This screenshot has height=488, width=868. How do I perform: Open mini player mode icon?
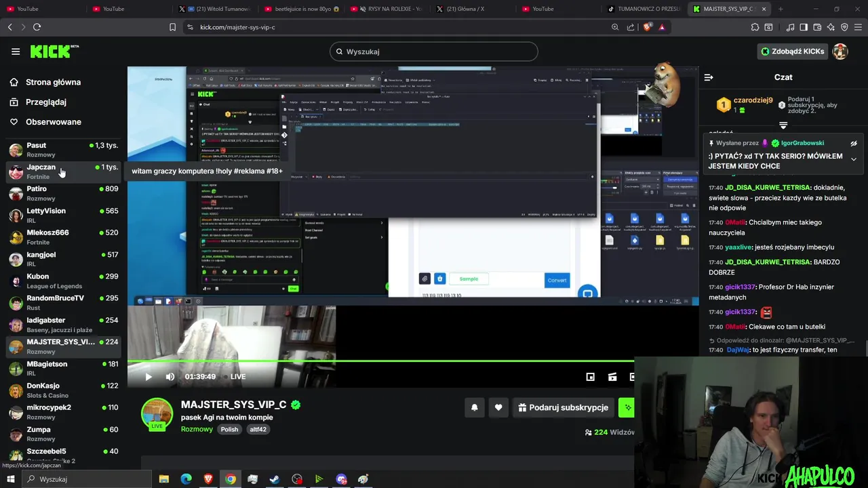[x=590, y=377]
